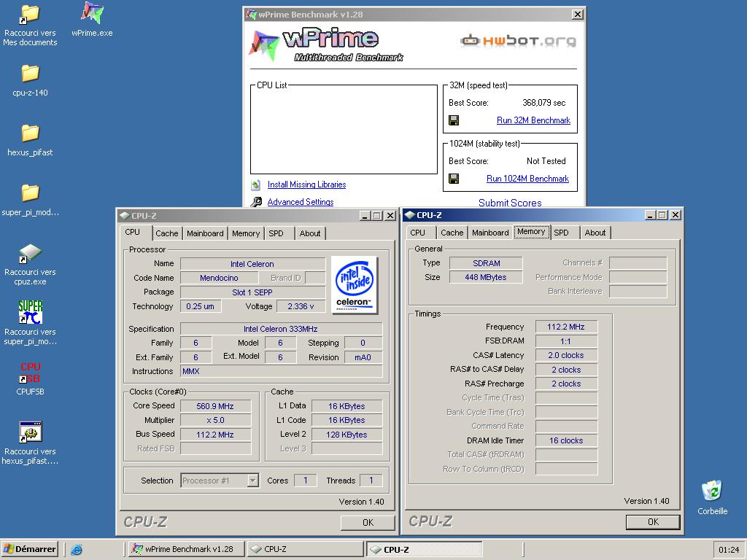Open the Démarrer start menu

pyautogui.click(x=29, y=549)
